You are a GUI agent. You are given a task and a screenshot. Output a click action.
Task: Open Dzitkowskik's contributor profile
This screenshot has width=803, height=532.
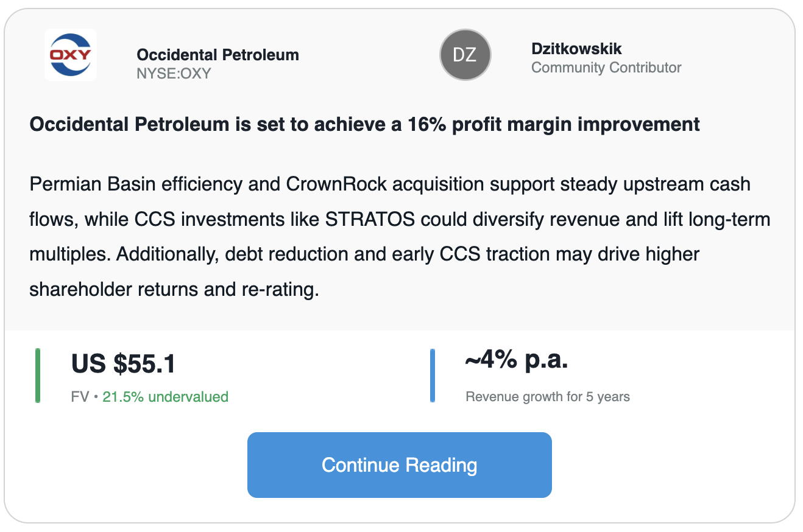576,49
